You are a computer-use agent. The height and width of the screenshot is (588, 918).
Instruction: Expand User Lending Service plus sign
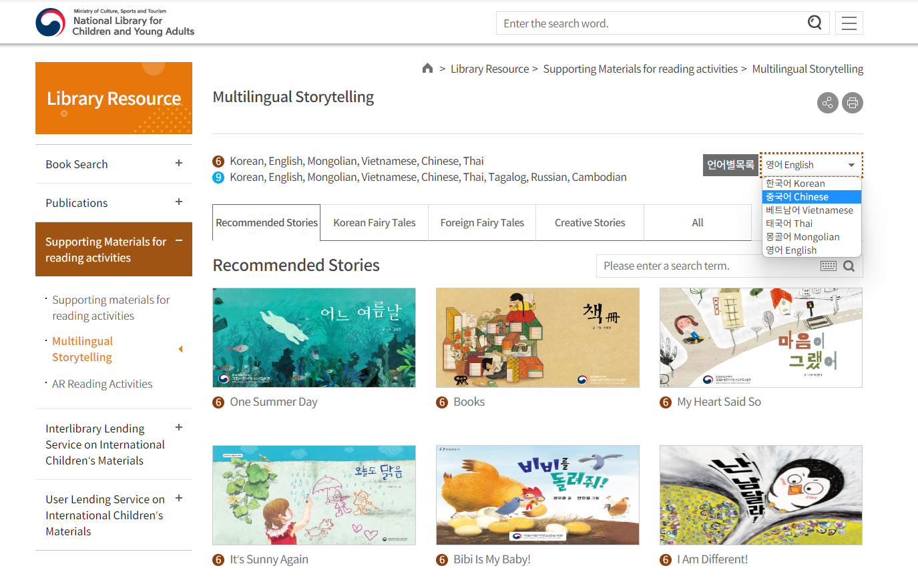click(179, 498)
